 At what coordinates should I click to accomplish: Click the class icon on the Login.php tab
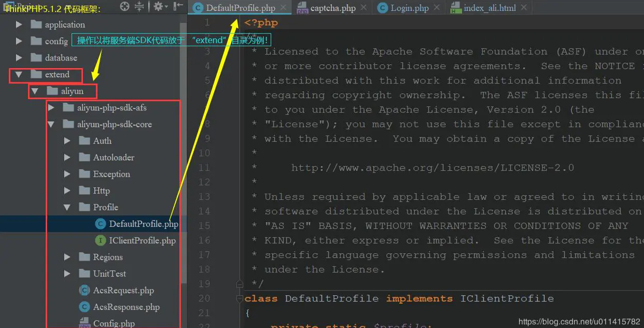pos(382,8)
